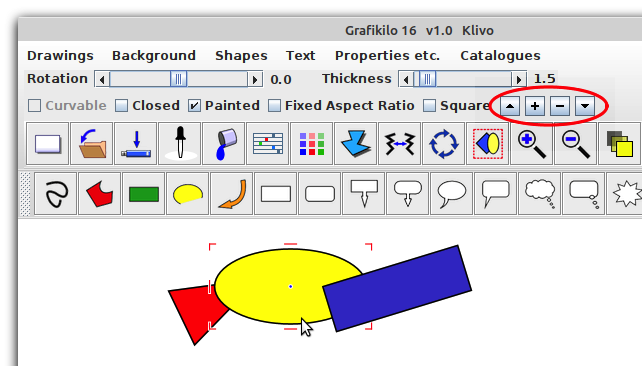Click the Rotation slider thumb

[x=179, y=79]
